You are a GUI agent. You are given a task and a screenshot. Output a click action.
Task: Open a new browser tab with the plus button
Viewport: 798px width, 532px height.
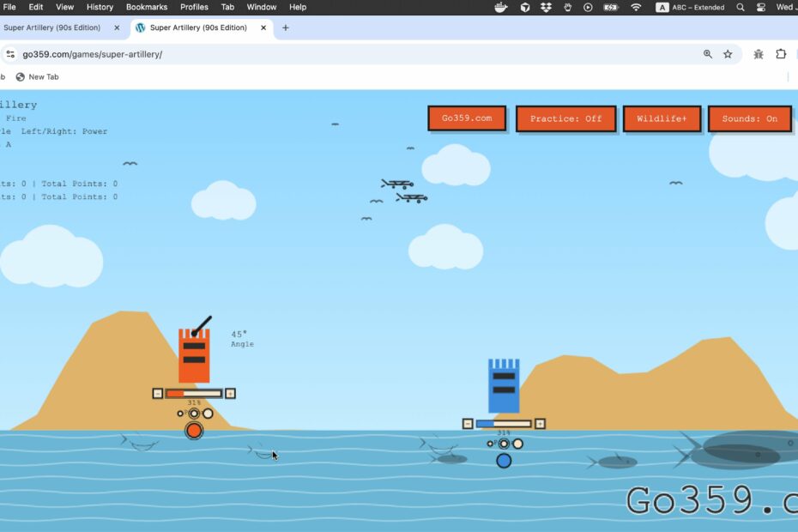[x=285, y=27]
